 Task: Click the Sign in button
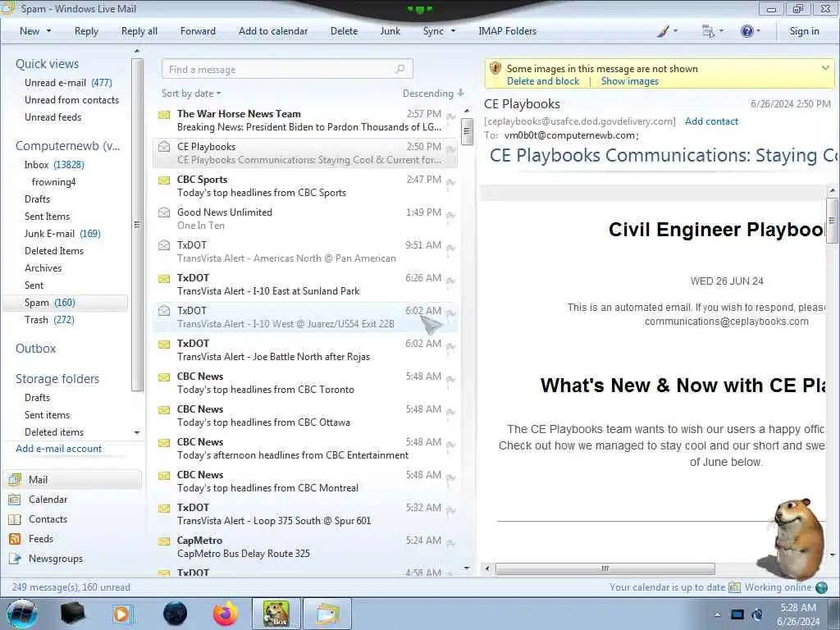[x=804, y=31]
